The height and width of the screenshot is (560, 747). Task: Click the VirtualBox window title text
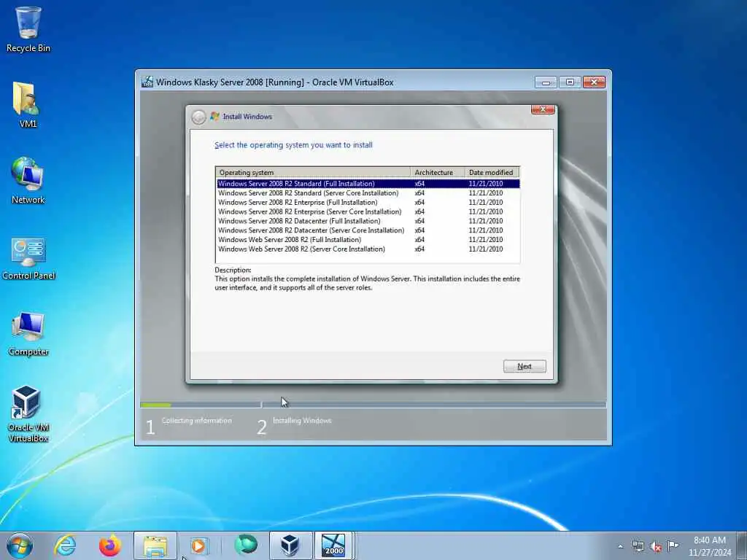click(x=275, y=82)
